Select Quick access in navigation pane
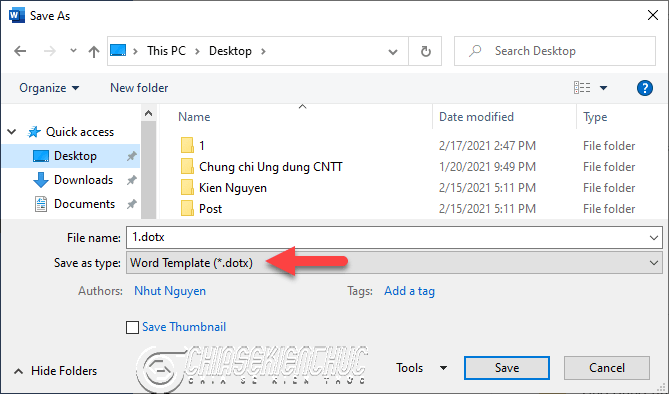 (80, 132)
